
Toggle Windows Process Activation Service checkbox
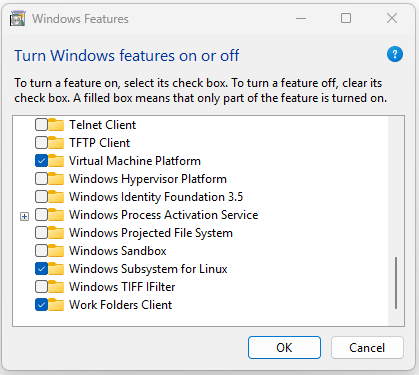[41, 215]
